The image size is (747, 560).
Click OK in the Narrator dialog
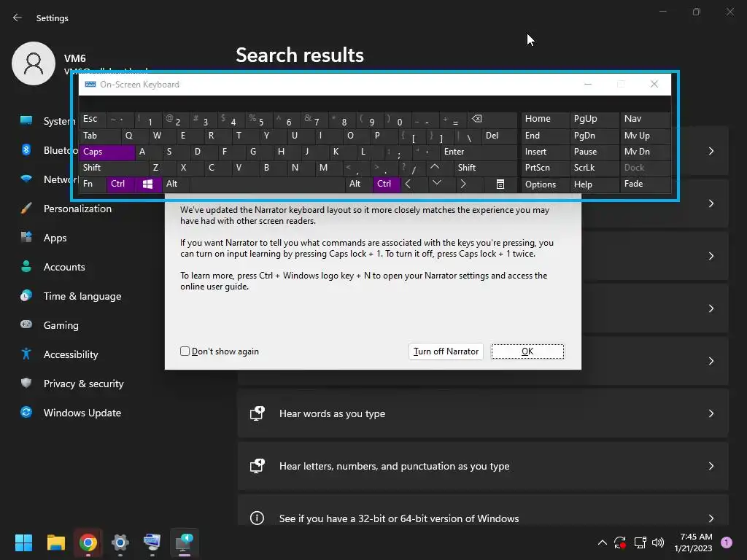(x=527, y=351)
